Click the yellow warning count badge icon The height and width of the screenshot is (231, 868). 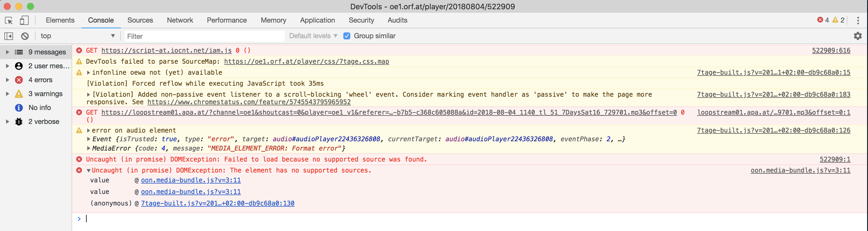[x=835, y=20]
